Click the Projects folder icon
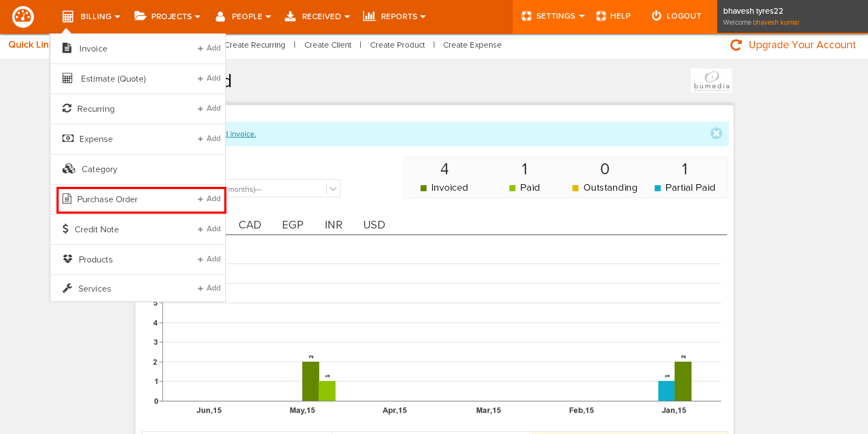Screen dimensions: 868x434 tap(140, 16)
